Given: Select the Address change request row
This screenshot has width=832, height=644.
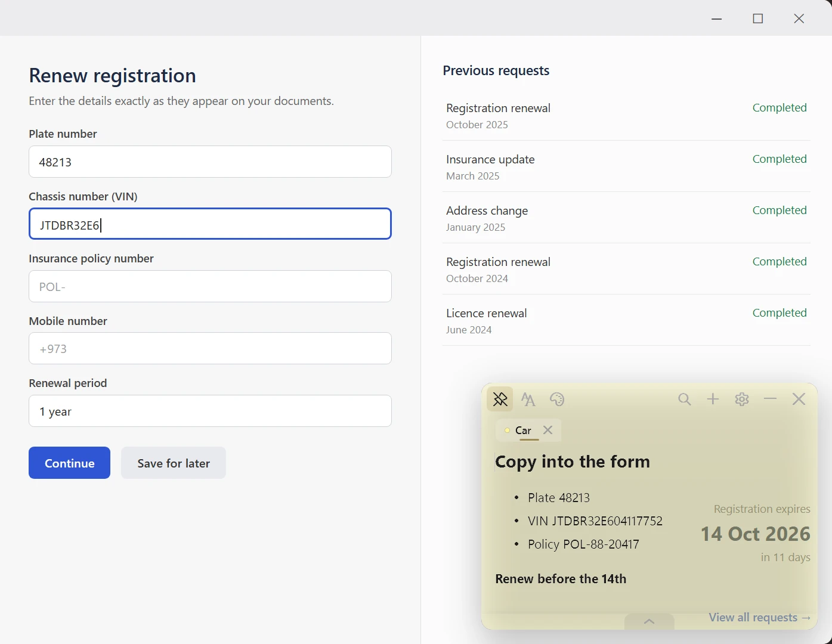Looking at the screenshot, I should tap(626, 218).
